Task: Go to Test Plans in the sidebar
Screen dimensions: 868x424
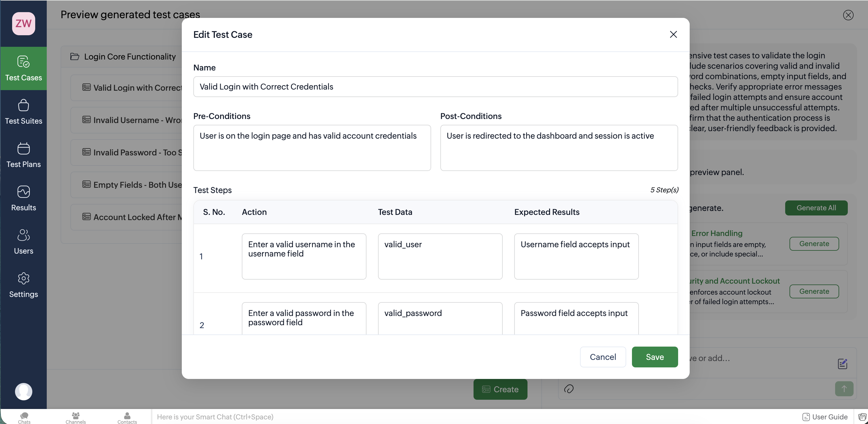Action: (24, 155)
